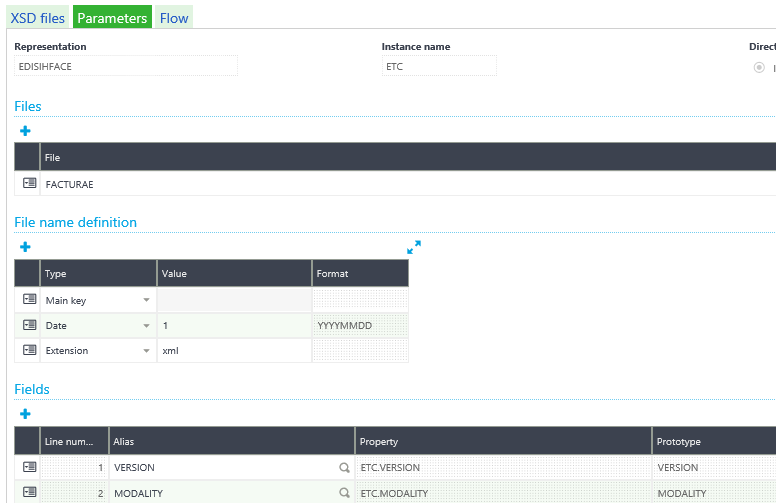Open row actions icon for Main key row
776x503 pixels.
point(28,300)
